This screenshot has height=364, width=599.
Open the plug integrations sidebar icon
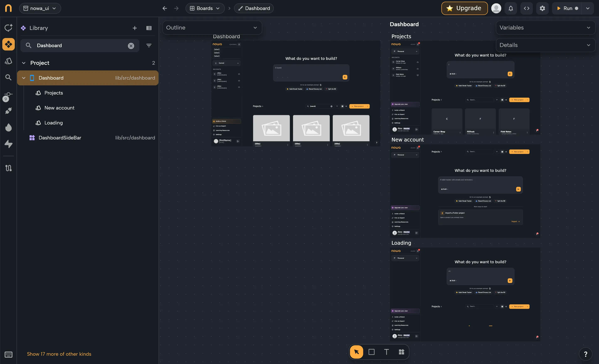8,111
